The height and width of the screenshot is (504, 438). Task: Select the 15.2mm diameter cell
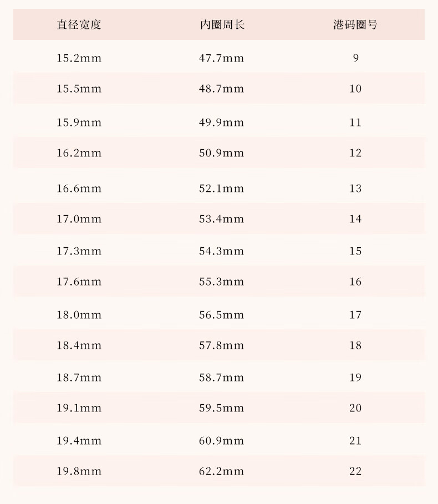click(x=79, y=58)
